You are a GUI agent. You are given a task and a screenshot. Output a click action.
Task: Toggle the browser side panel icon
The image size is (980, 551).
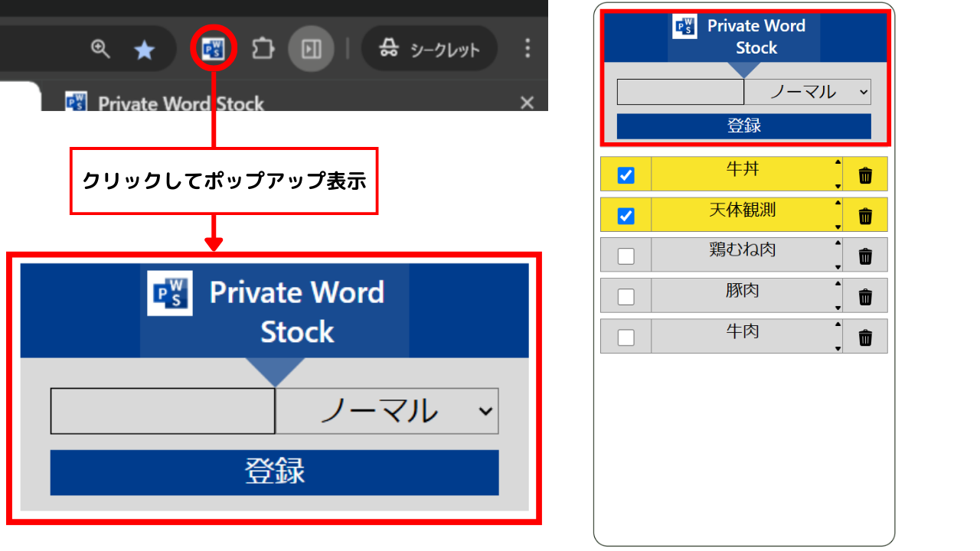(311, 50)
